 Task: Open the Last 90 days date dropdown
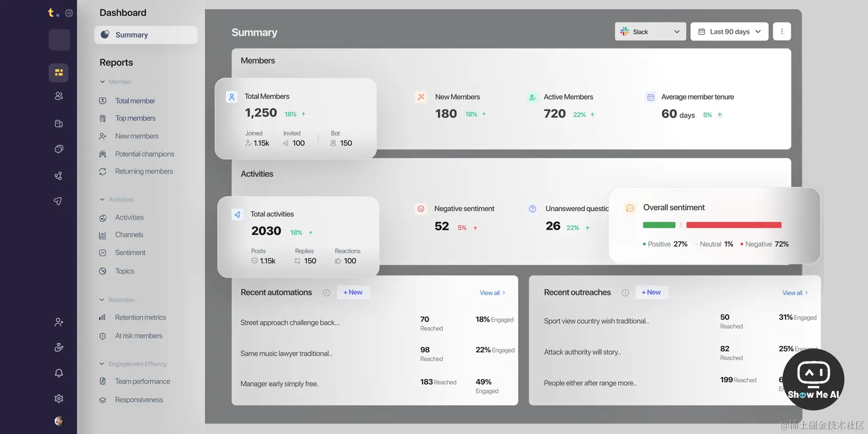(729, 31)
